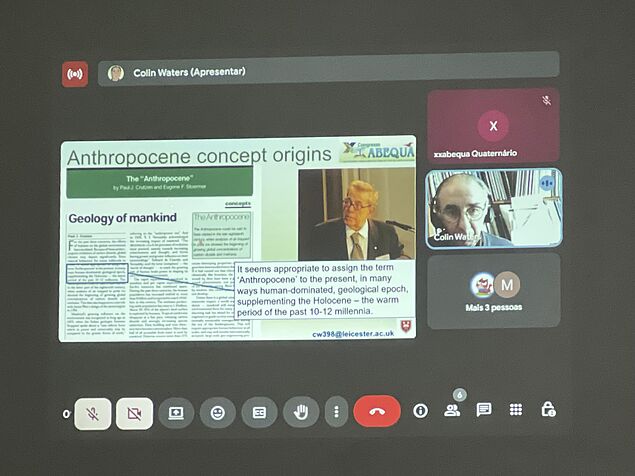Image resolution: width=635 pixels, height=476 pixels.
Task: Open the three-dot more options menu
Action: point(337,412)
